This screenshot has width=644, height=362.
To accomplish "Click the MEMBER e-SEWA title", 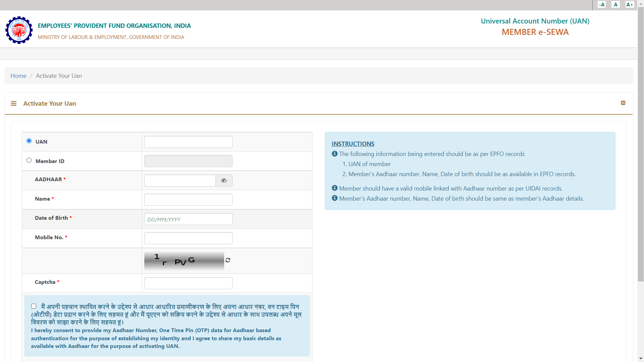I will click(535, 32).
